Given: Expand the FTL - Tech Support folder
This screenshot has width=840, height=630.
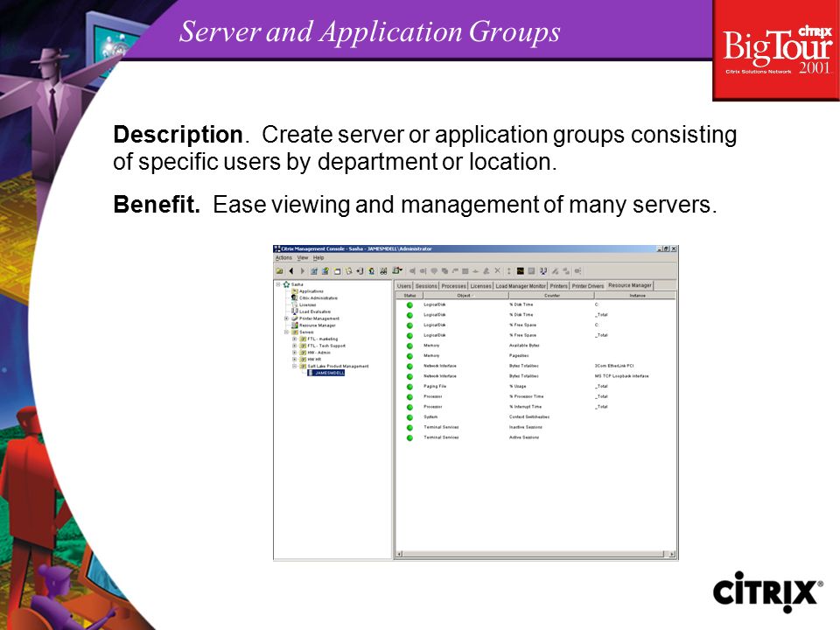Looking at the screenshot, I should [x=294, y=346].
